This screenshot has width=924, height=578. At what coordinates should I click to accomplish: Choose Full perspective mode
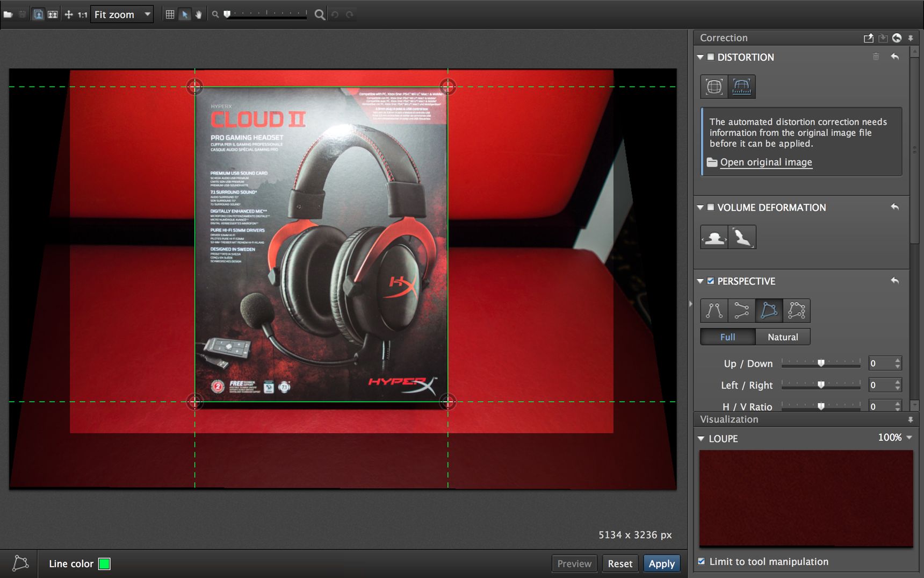coord(727,337)
